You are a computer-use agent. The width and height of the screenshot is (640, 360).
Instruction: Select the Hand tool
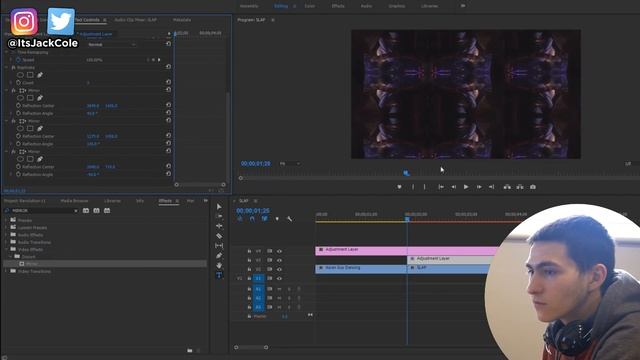[x=219, y=265]
